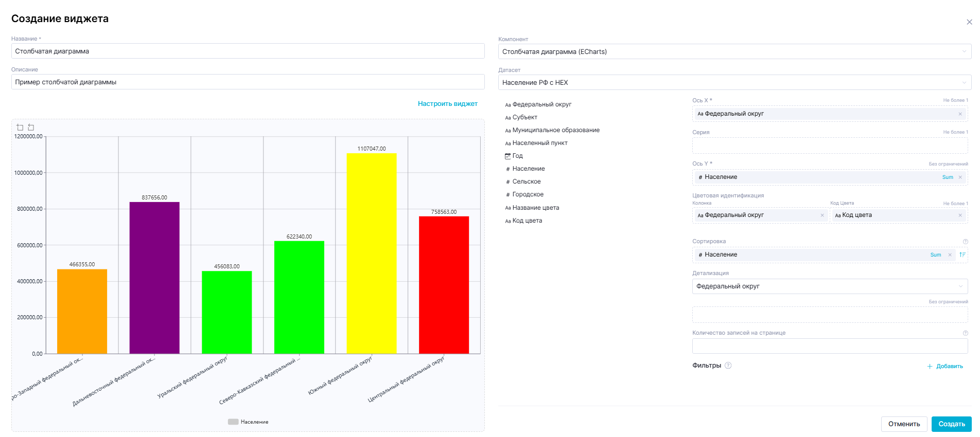Screen dimensions: 980x437
Task: Click the chart zoom reset icon
Action: click(31, 127)
